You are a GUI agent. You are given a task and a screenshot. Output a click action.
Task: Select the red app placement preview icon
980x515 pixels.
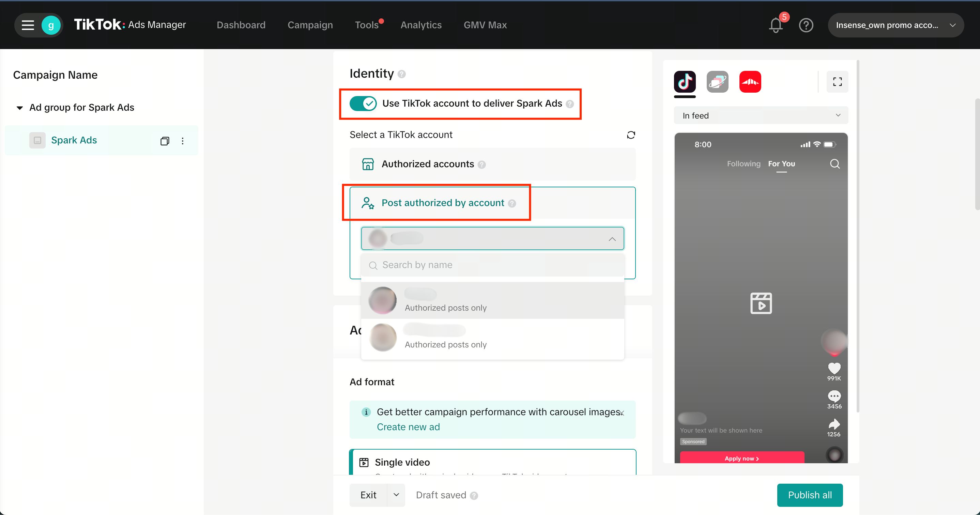click(750, 81)
